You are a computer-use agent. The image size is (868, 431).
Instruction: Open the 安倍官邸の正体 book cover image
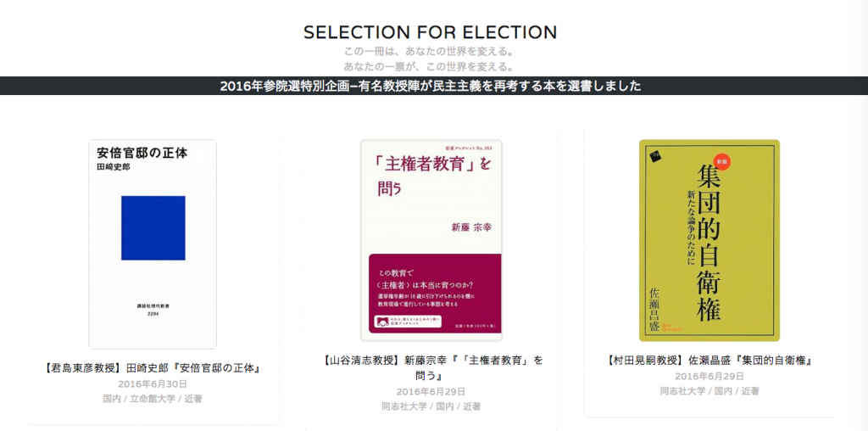click(x=153, y=243)
